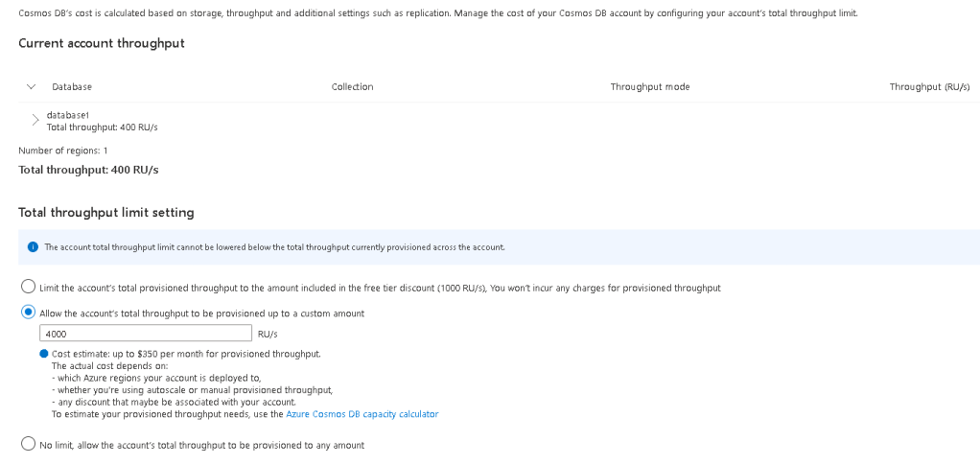
Task: Click the 'Total throughput limit setting' heading
Action: tap(106, 212)
